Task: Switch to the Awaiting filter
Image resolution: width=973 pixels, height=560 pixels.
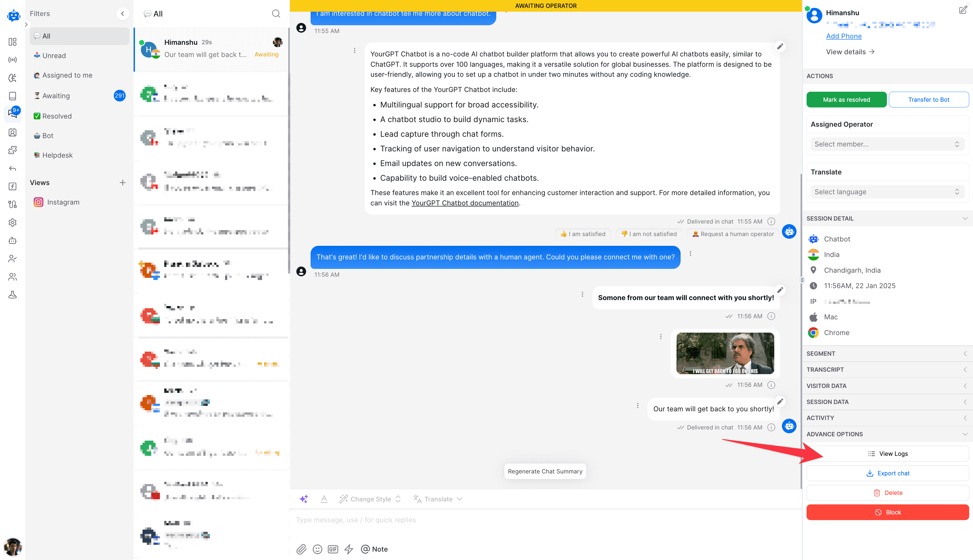Action: (56, 96)
